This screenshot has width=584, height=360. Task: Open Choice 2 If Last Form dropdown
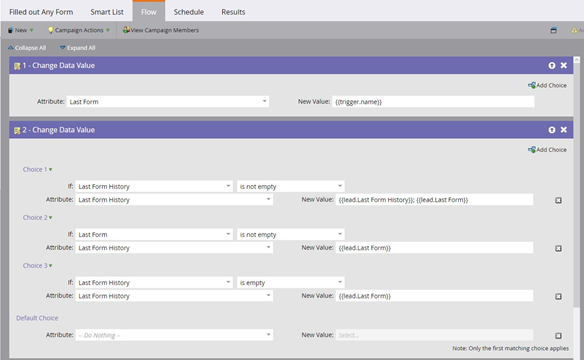[x=154, y=235]
